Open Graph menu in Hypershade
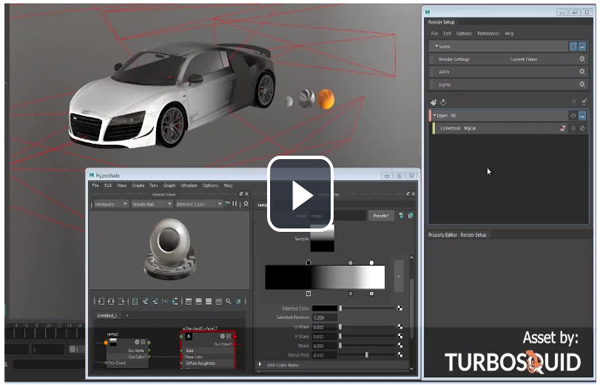The width and height of the screenshot is (600, 385). pos(170,186)
